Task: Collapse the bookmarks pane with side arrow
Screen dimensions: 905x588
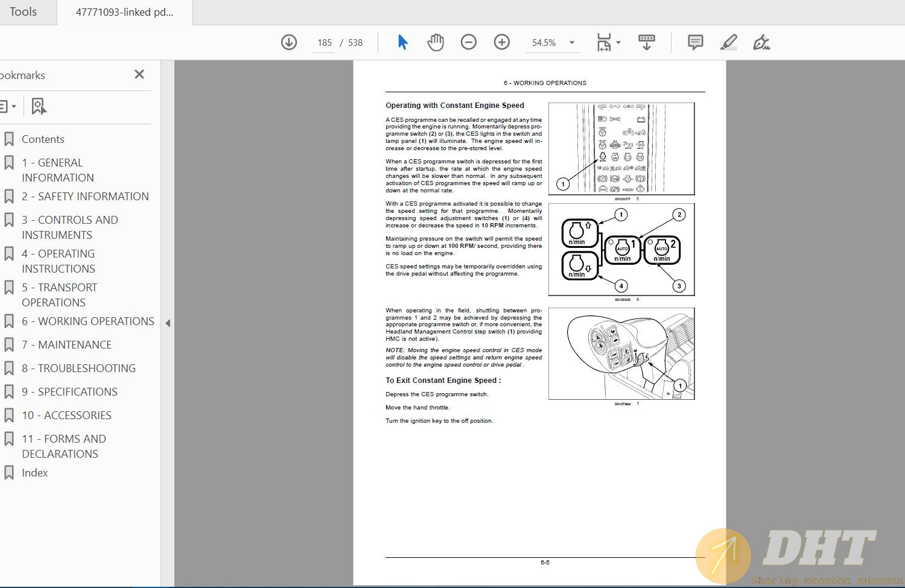Action: [168, 323]
